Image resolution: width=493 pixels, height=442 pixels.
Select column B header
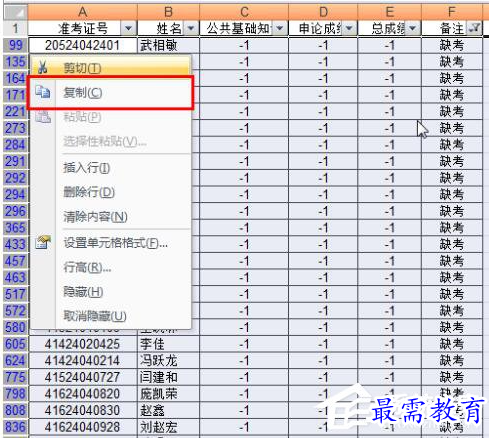coord(168,13)
